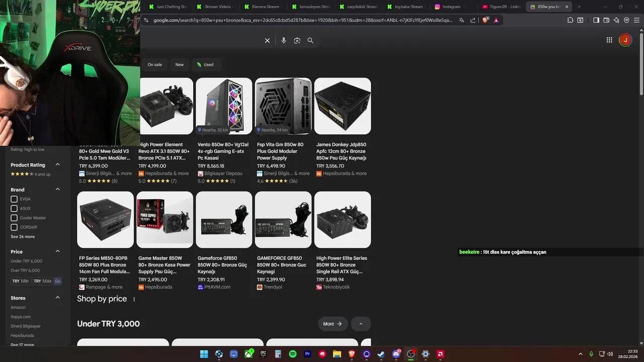Open a new browser tab
The image size is (644, 362).
(579, 7)
